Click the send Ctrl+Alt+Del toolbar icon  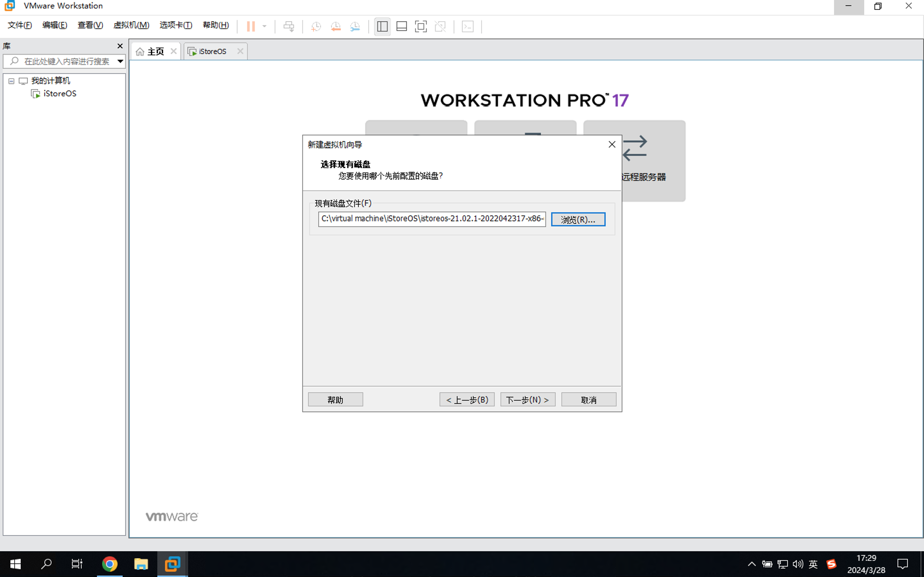(x=289, y=26)
